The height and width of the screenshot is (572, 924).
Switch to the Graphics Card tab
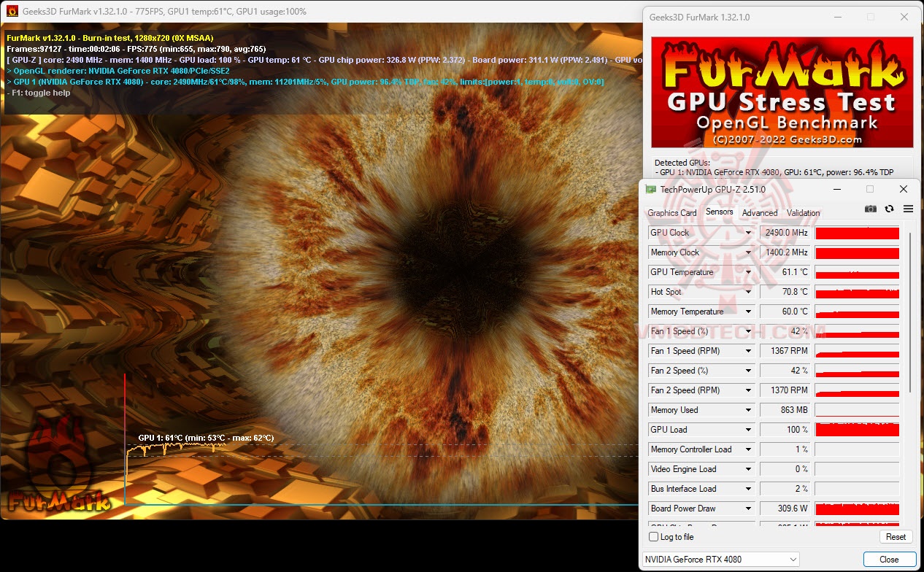tap(671, 213)
